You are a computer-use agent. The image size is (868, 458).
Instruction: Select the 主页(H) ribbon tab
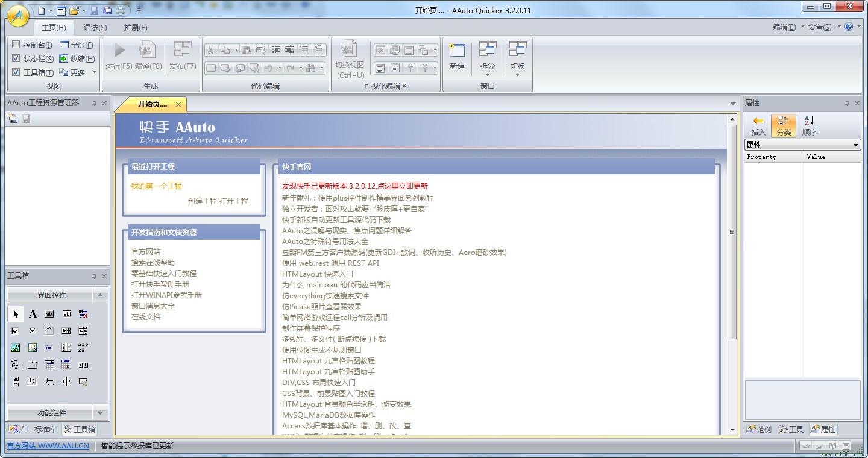tap(54, 28)
